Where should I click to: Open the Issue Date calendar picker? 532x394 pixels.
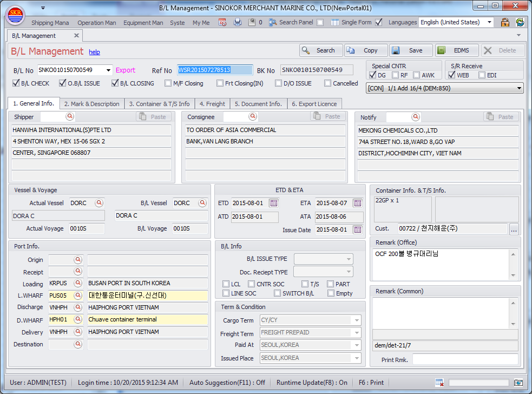357,229
